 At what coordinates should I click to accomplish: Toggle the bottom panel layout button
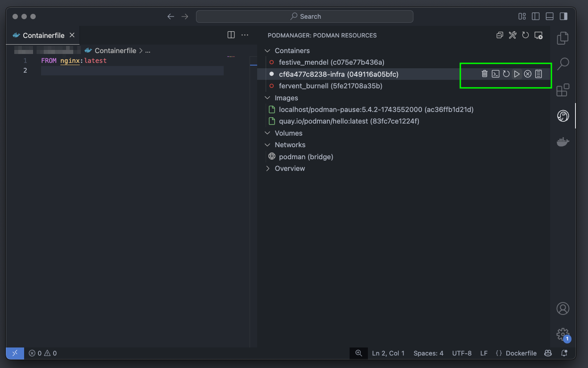click(550, 17)
